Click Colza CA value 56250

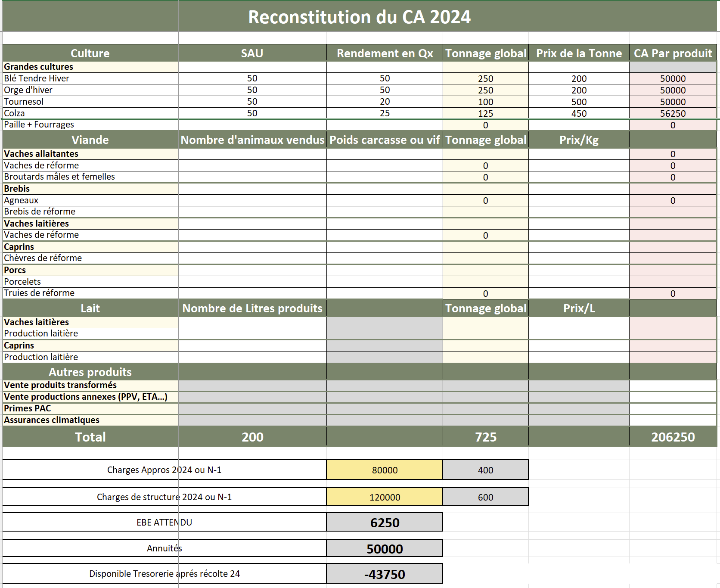click(x=673, y=113)
